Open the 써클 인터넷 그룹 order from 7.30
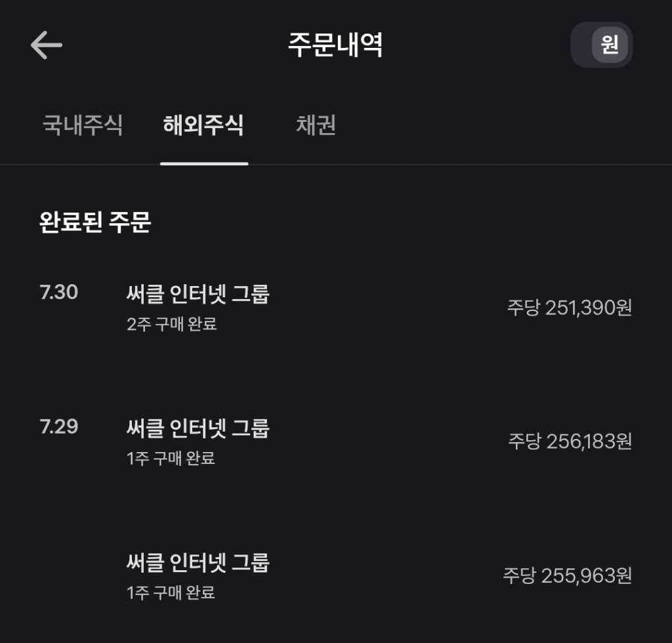Image resolution: width=672 pixels, height=643 pixels. point(198,295)
